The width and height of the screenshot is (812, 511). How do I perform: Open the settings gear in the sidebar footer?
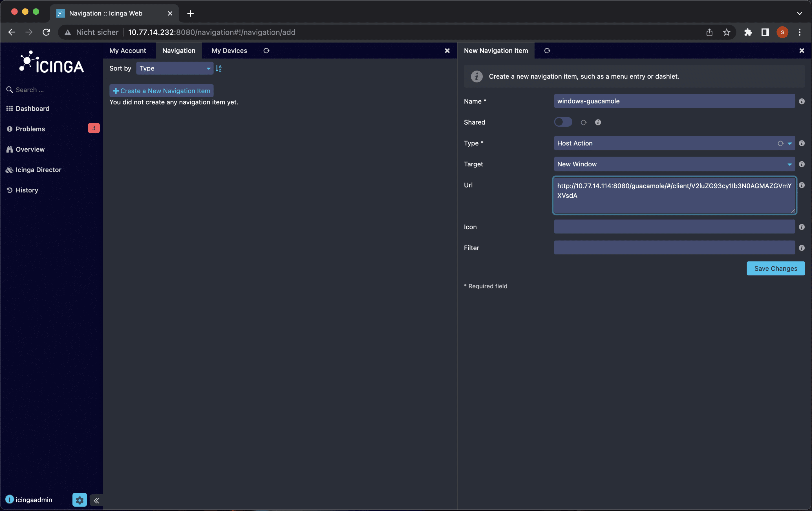tap(80, 499)
